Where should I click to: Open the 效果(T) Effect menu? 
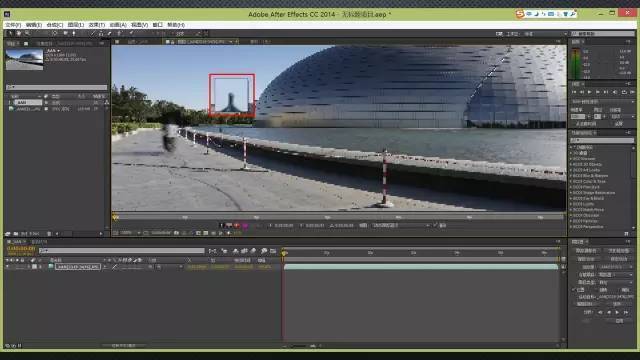[97, 25]
